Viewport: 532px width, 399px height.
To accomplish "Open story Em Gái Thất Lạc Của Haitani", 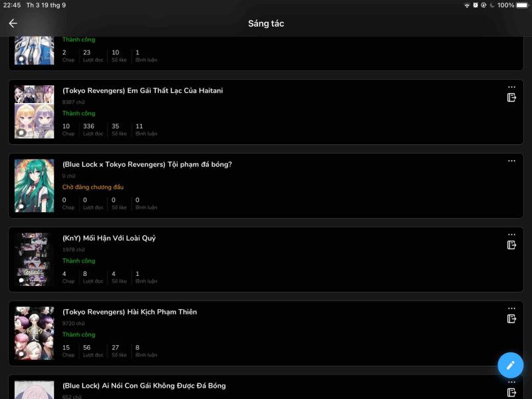I will (x=142, y=90).
